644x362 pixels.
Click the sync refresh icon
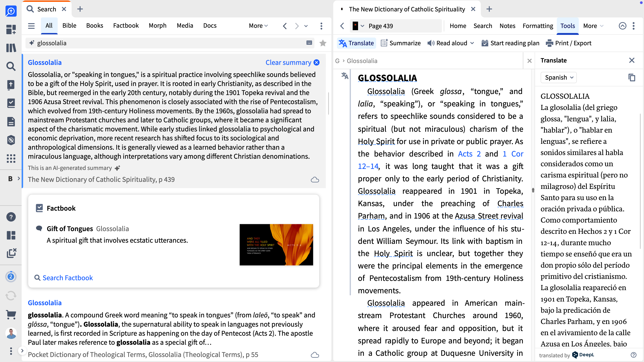coord(11,296)
